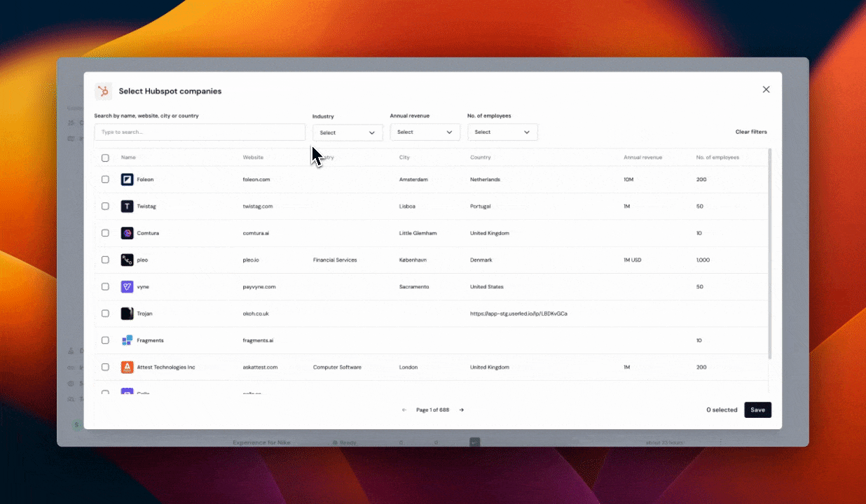This screenshot has width=866, height=504.
Task: Check the vyne row checkbox
Action: click(105, 287)
